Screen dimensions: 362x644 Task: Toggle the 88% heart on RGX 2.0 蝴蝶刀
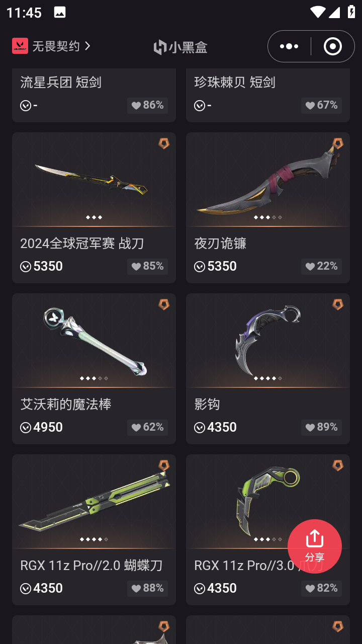(x=147, y=588)
